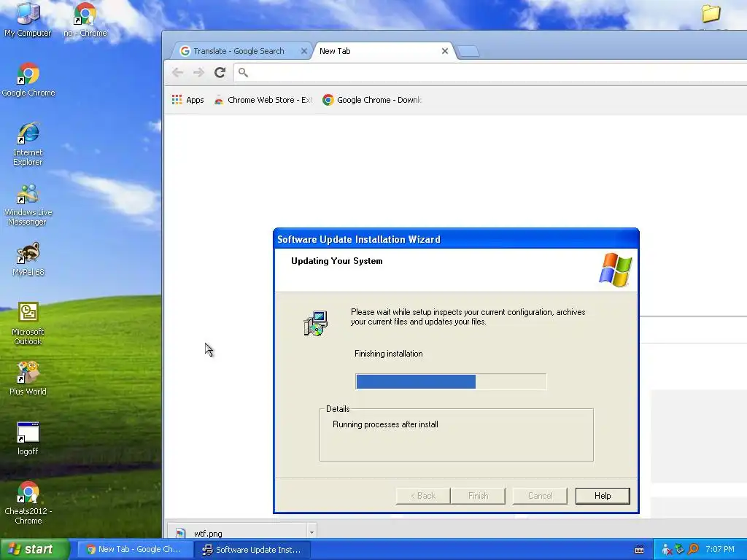
Task: Click the greyed-out Finish button
Action: pos(479,496)
